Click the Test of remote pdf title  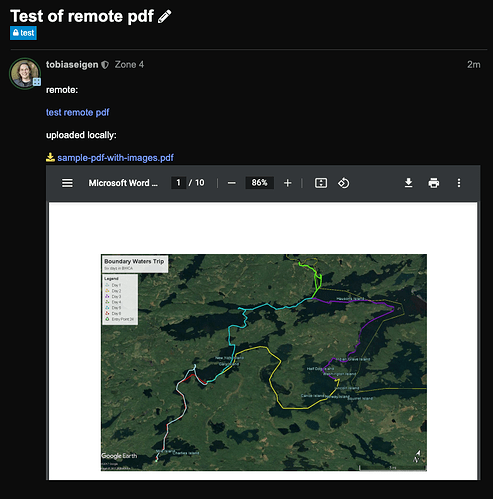tap(82, 16)
